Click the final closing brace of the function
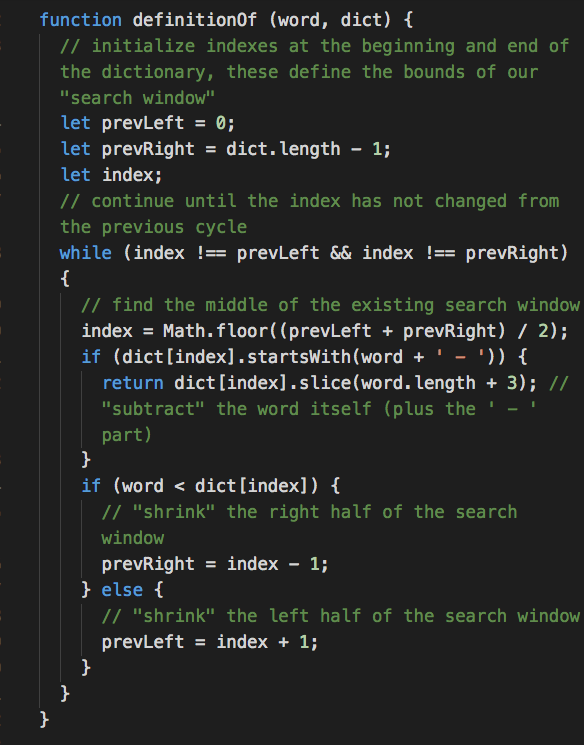The image size is (584, 745). (44, 719)
